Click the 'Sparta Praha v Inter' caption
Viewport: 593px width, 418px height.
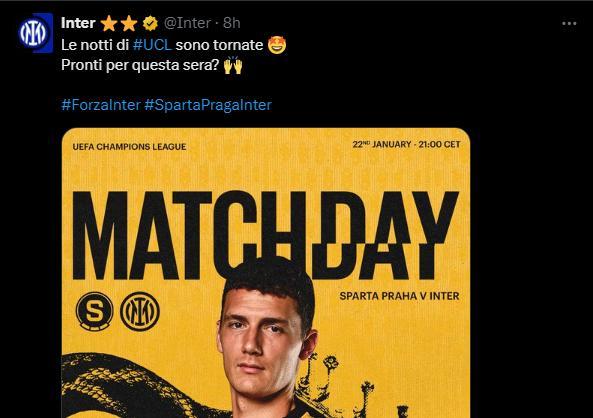[x=399, y=296]
